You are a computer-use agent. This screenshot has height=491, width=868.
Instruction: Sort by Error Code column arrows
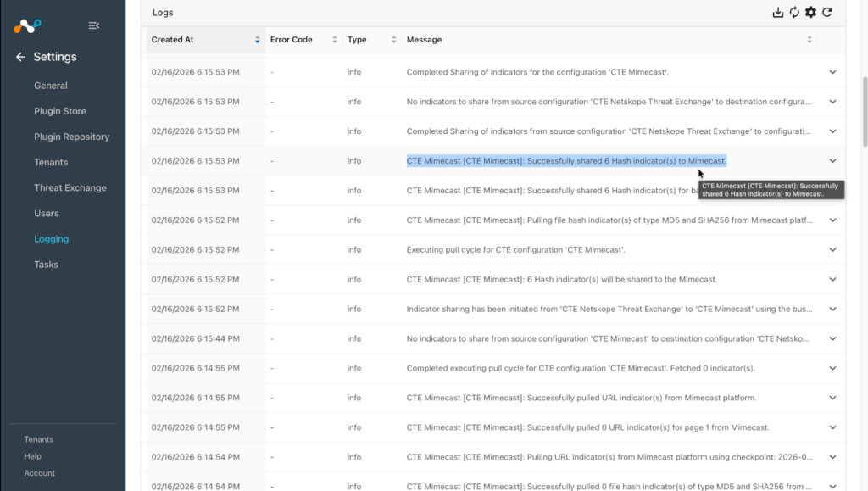[334, 40]
